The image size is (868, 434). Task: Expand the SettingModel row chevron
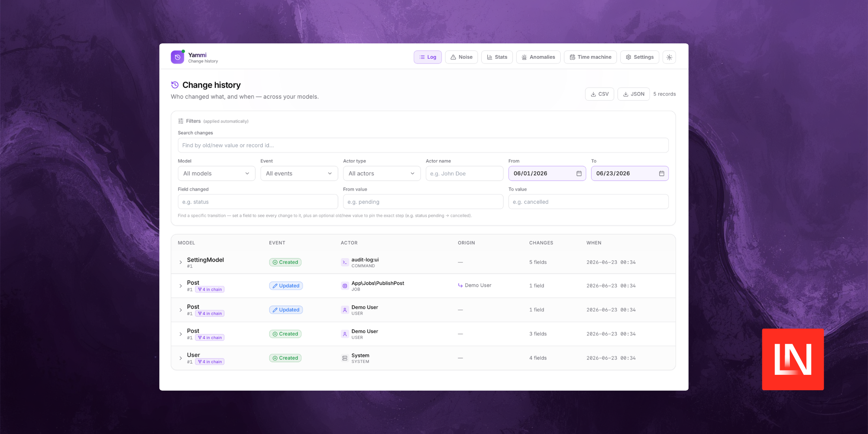(x=181, y=262)
